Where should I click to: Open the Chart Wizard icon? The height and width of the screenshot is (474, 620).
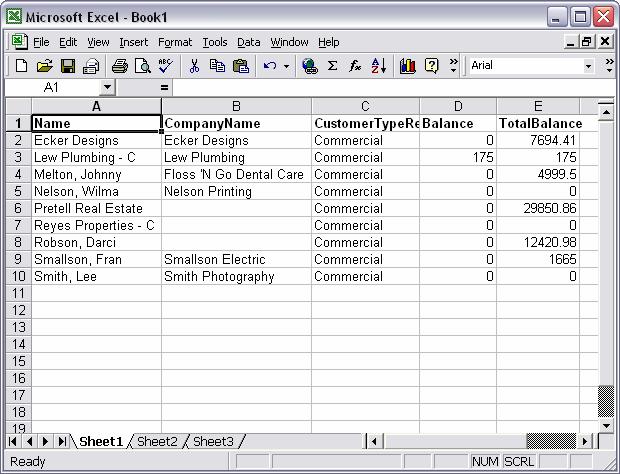pyautogui.click(x=407, y=66)
